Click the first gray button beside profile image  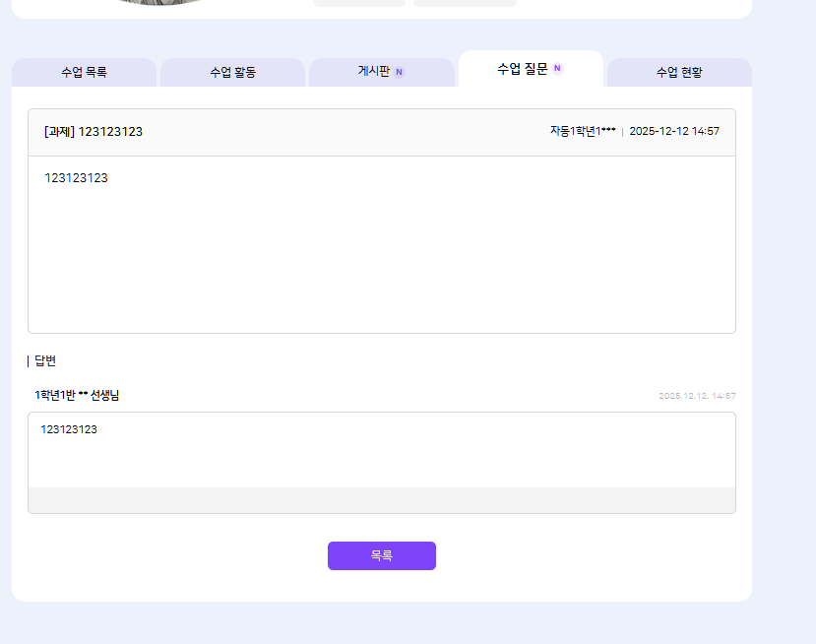tap(359, 2)
